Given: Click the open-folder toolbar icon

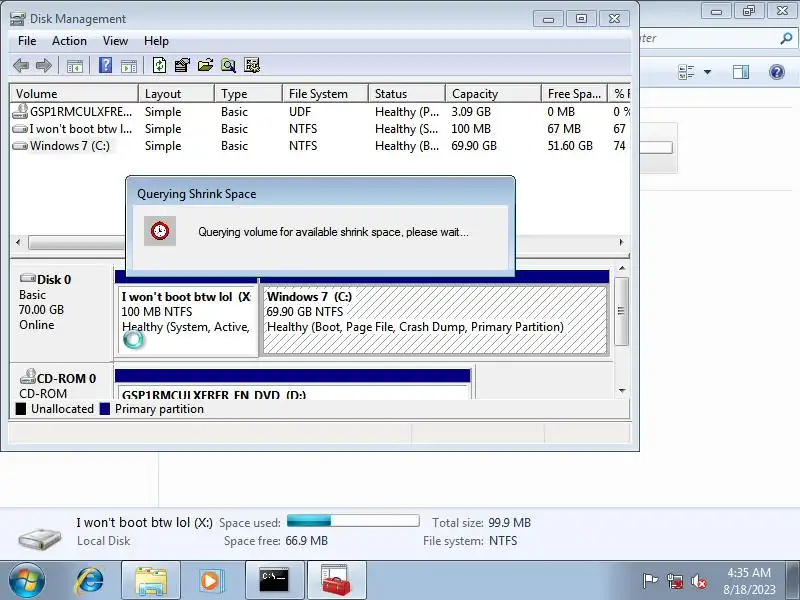Looking at the screenshot, I should pyautogui.click(x=205, y=65).
